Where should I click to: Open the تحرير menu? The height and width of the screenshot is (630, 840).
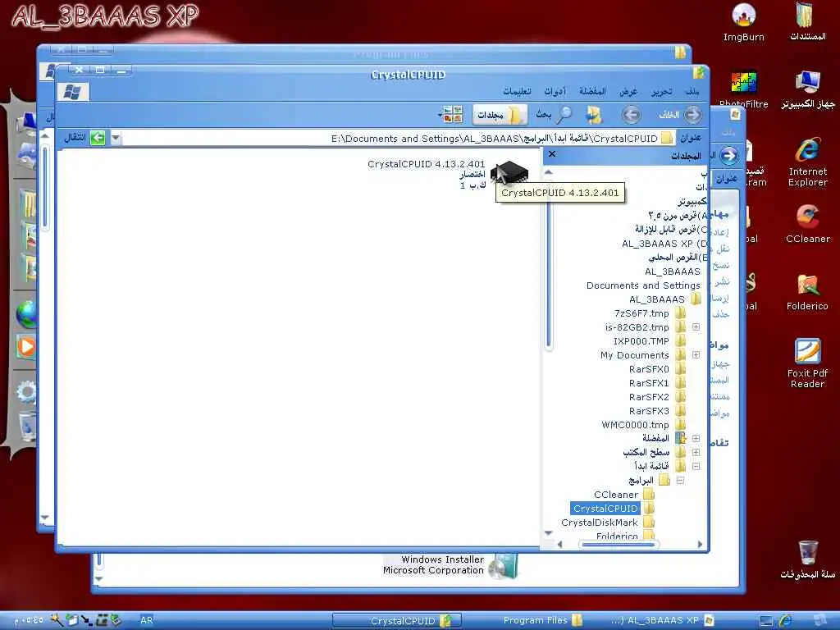click(662, 92)
